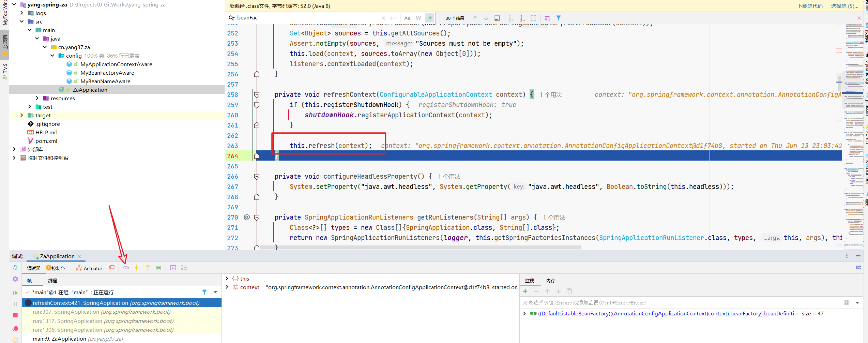Open the thread selector dropdown arrow
The image size is (868, 343).
tap(215, 292)
